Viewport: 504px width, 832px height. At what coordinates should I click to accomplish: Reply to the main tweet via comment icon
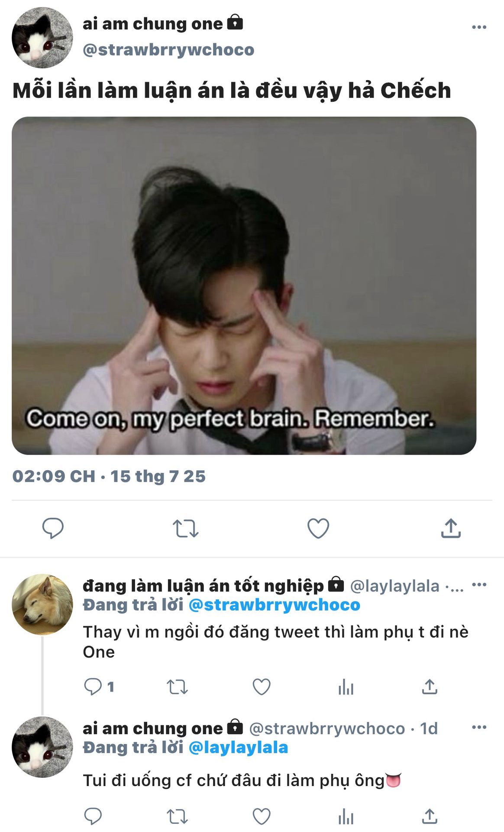(53, 528)
